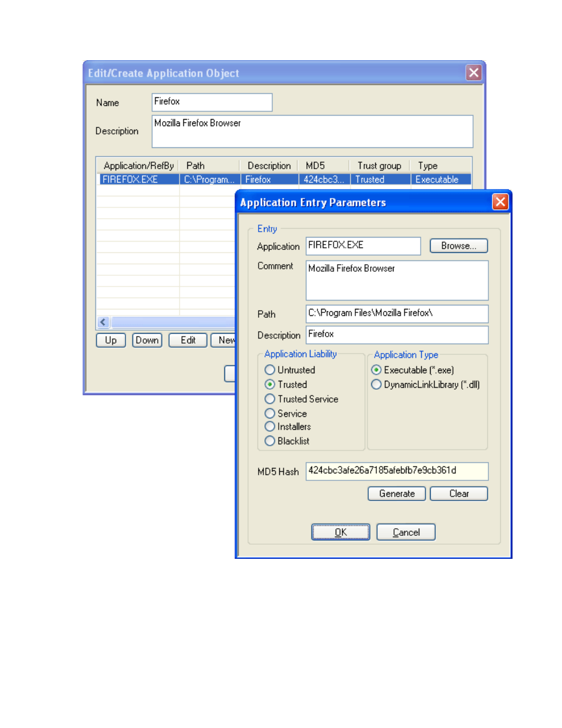The height and width of the screenshot is (728, 562).
Task: Click the Name field in Edit/Create window
Action: (x=212, y=102)
